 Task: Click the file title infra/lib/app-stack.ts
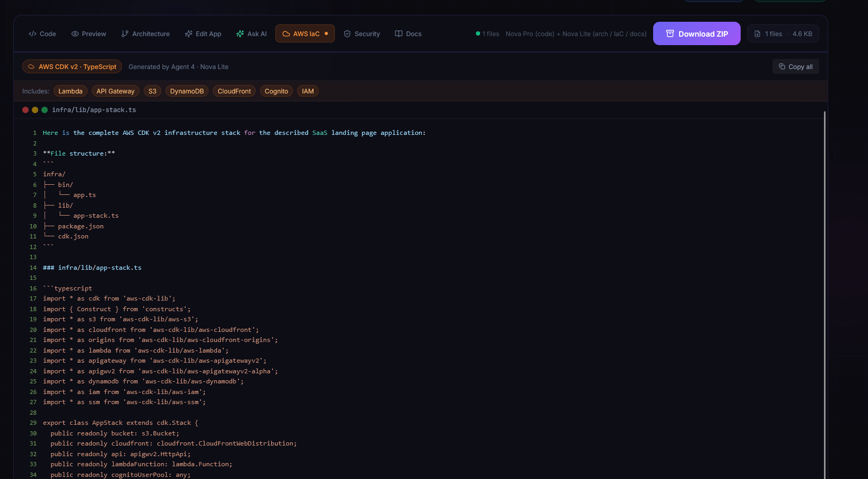(94, 110)
